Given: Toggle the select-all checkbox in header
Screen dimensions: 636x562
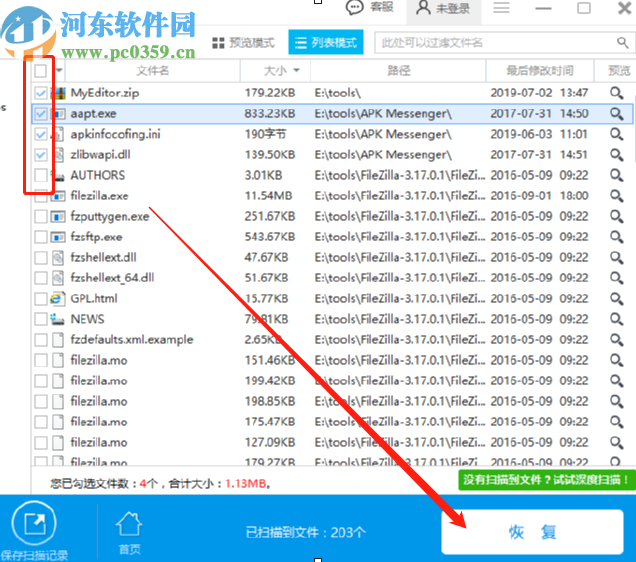Looking at the screenshot, I should (41, 71).
